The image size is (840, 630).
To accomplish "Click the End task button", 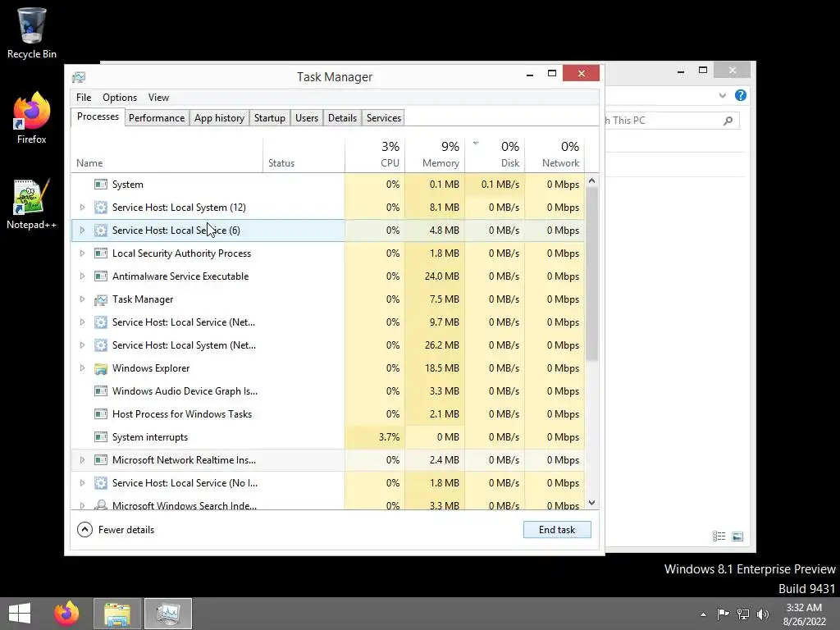I will 557,530.
